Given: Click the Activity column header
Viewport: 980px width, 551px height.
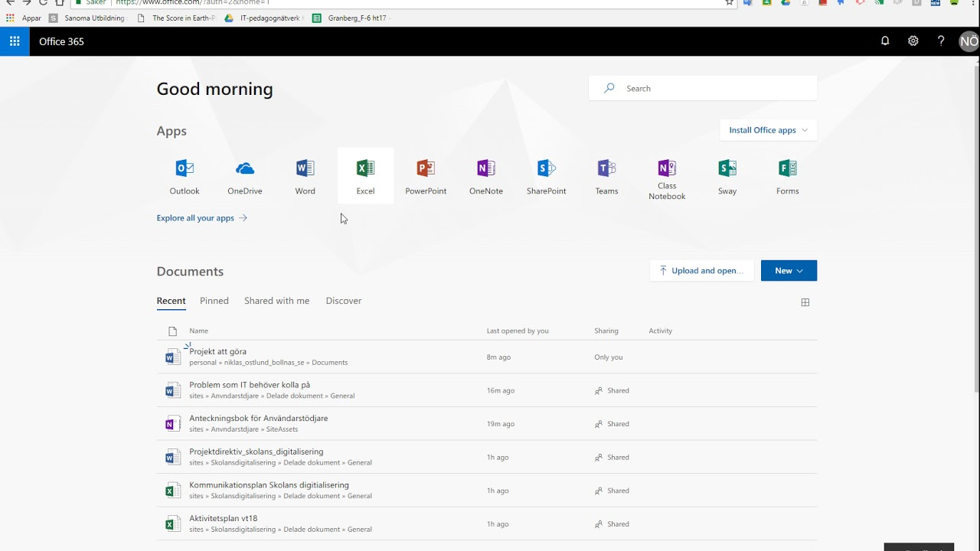Looking at the screenshot, I should [661, 331].
